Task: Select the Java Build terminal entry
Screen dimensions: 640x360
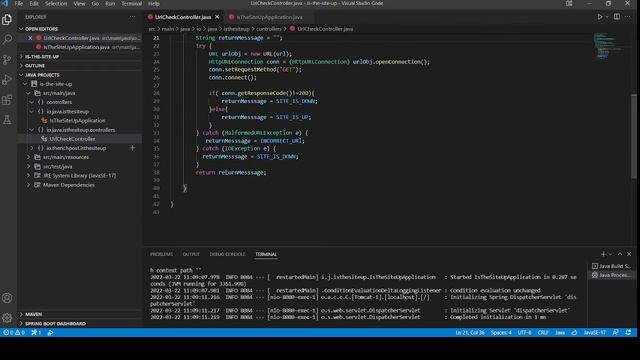Action: click(611, 266)
